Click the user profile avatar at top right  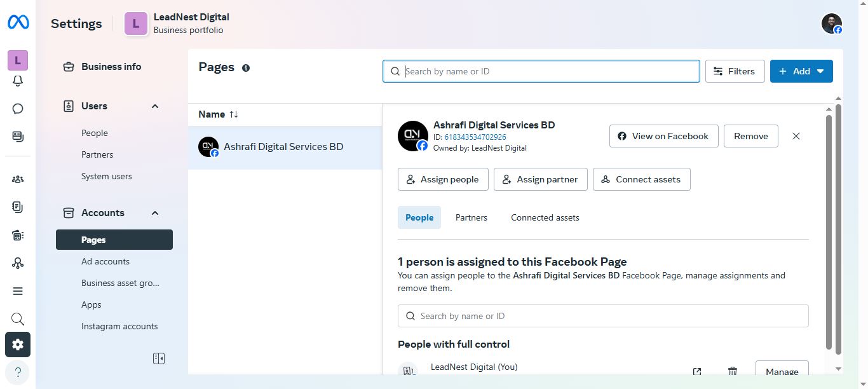(832, 24)
